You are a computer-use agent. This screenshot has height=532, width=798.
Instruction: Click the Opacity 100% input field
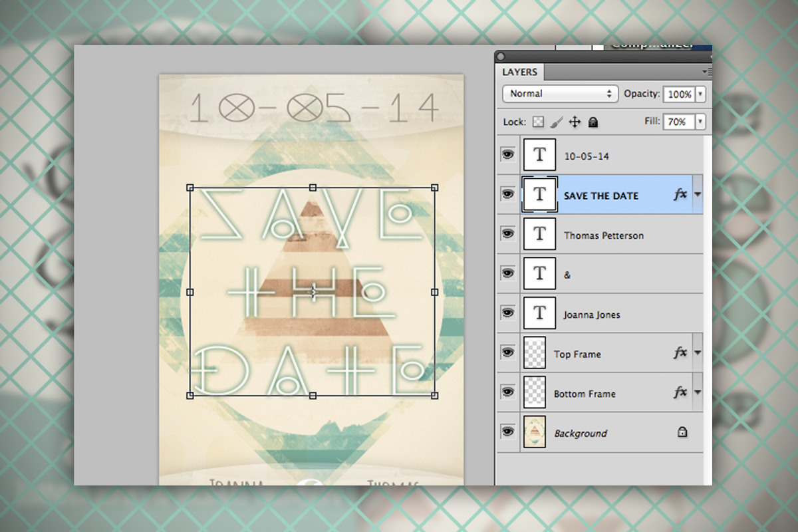point(679,94)
